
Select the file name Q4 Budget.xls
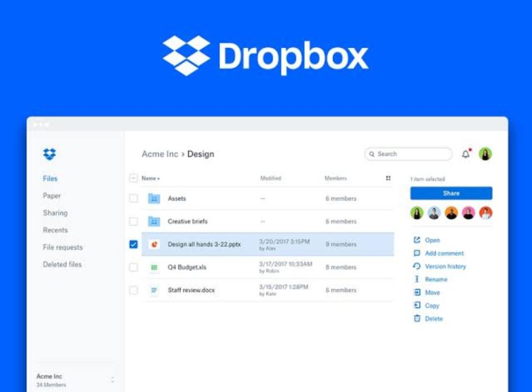click(x=187, y=267)
